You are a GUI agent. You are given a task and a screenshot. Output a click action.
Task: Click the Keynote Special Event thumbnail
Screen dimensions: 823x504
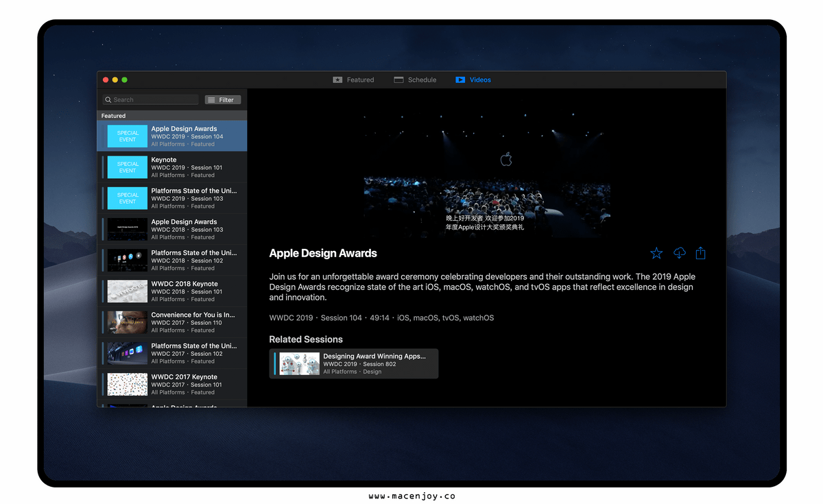128,167
